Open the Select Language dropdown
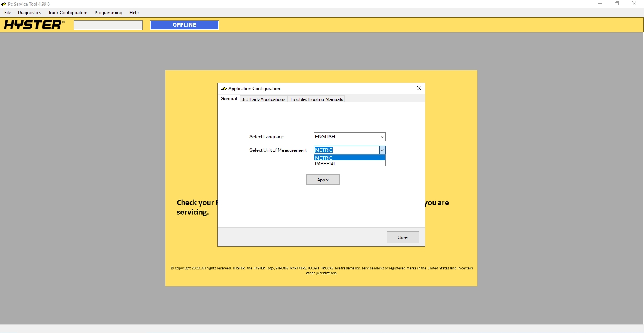The image size is (644, 333). click(x=350, y=137)
